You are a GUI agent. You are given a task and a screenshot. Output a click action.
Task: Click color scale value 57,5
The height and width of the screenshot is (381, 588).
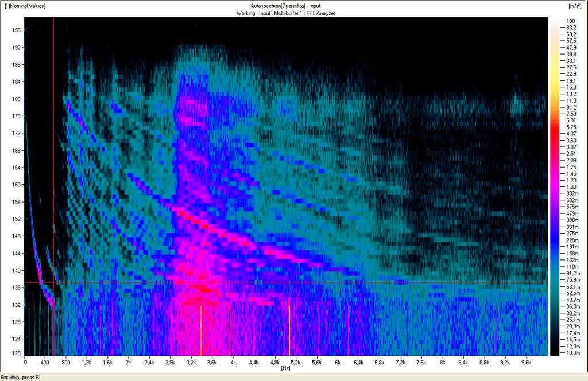click(x=571, y=41)
